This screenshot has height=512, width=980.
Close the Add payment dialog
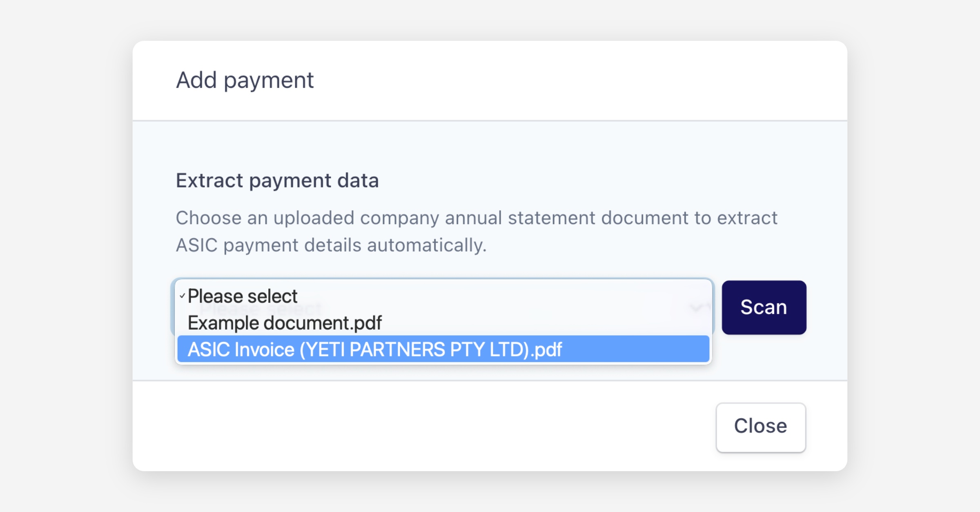point(760,427)
